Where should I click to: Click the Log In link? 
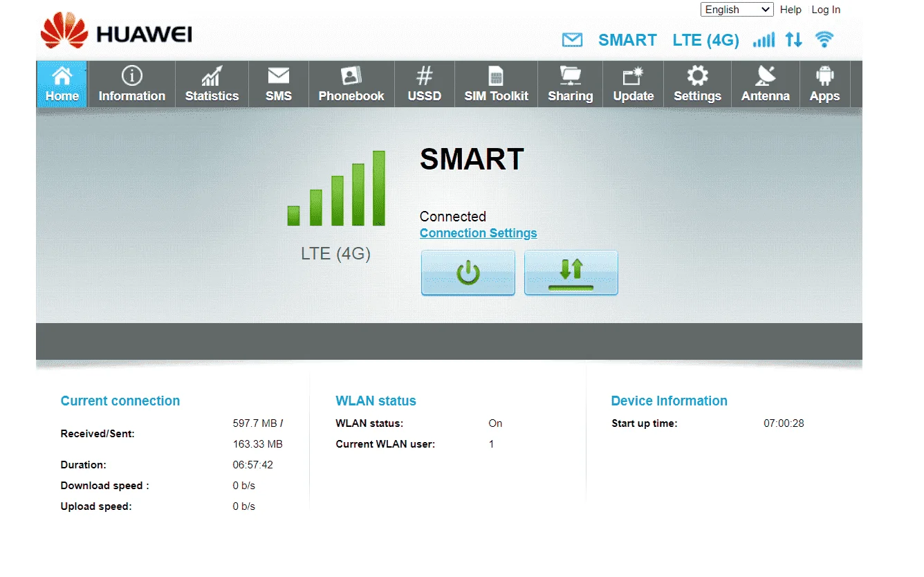[x=826, y=10]
